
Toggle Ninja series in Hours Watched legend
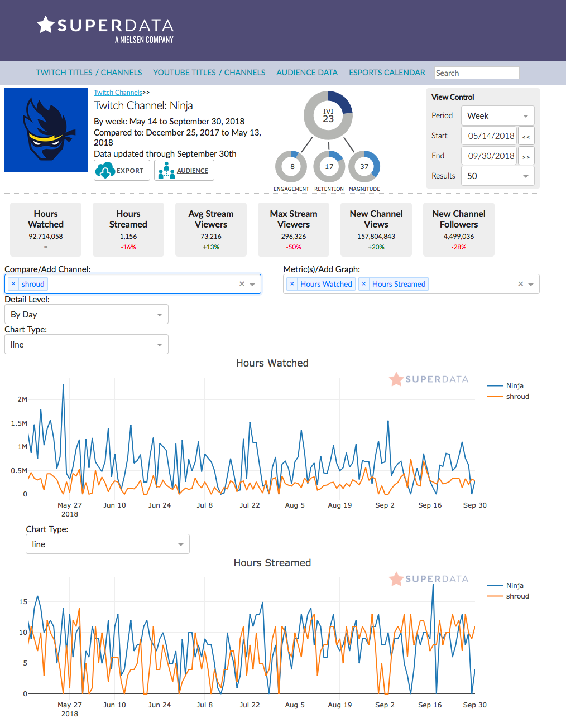tap(514, 386)
